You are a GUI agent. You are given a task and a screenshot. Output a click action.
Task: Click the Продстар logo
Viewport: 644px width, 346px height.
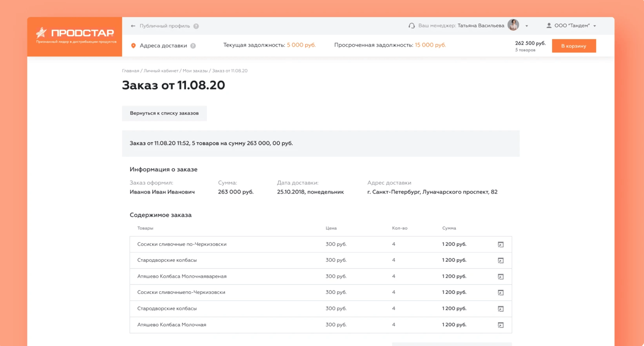point(75,33)
